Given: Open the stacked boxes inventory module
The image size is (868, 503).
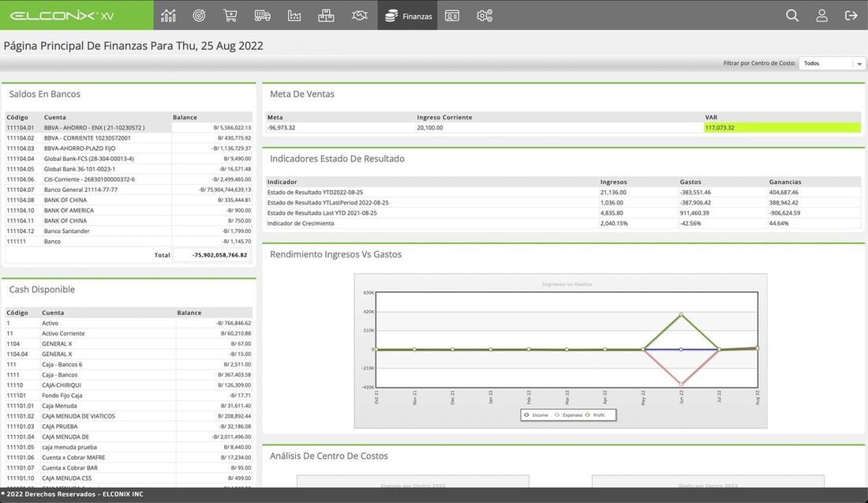Looking at the screenshot, I should point(326,16).
